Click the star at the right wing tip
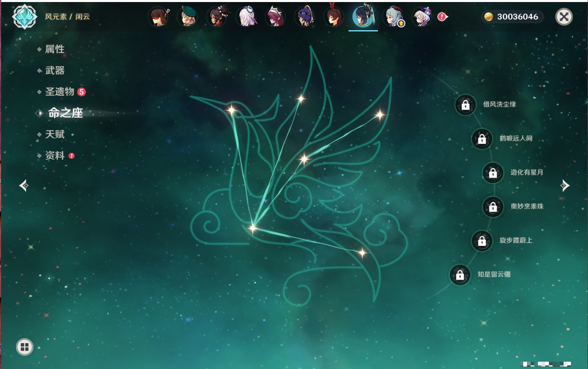This screenshot has height=369, width=588. (x=380, y=115)
